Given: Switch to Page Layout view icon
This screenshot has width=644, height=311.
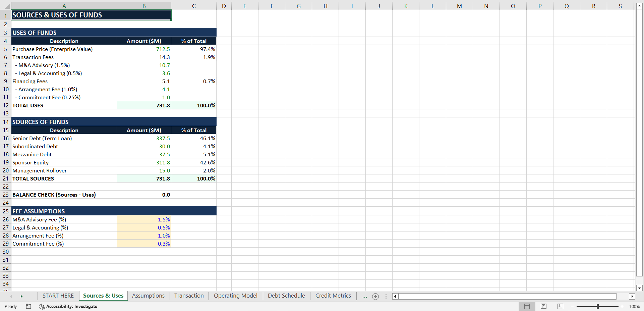Looking at the screenshot, I should (x=543, y=306).
